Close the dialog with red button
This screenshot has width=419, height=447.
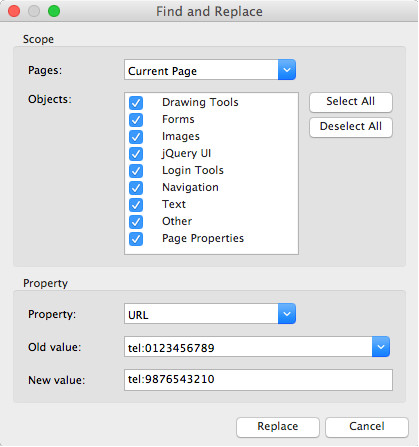pyautogui.click(x=14, y=11)
